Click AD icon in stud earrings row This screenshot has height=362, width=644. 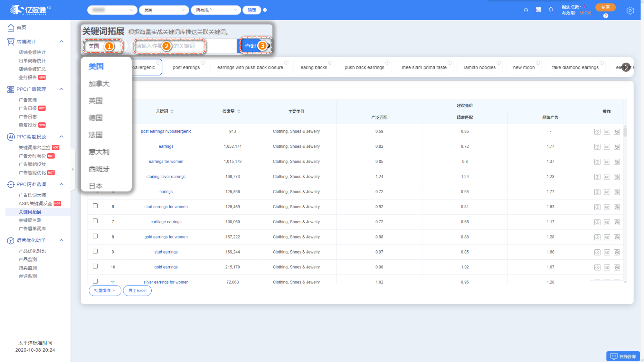click(607, 252)
